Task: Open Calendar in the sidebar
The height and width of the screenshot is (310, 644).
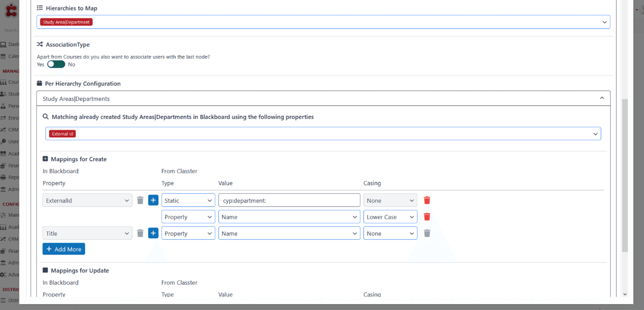Action: [10, 56]
